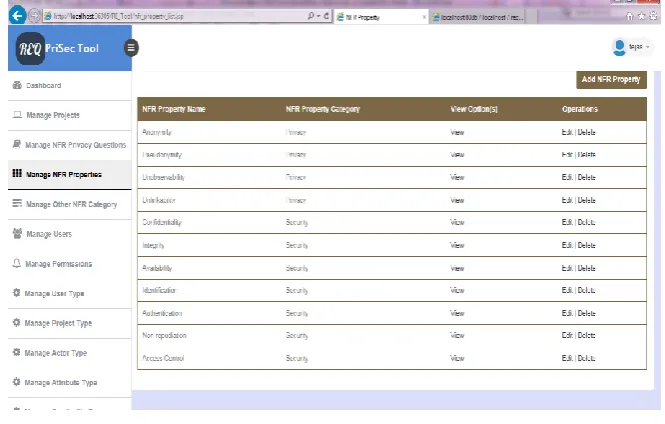The image size is (665, 424).
Task: Open the address bar search dropdown arrow
Action: 318,16
